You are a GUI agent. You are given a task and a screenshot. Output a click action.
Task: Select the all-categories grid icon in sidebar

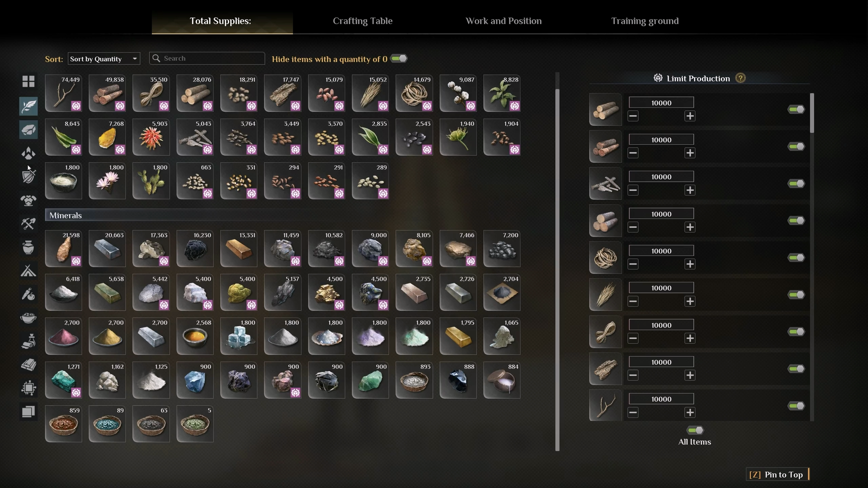tap(28, 81)
